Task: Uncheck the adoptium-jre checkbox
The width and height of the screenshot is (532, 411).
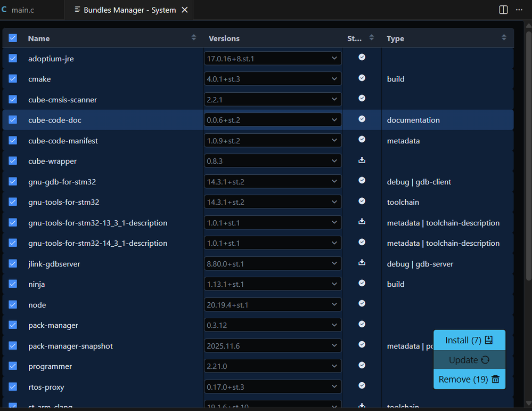Action: 13,59
